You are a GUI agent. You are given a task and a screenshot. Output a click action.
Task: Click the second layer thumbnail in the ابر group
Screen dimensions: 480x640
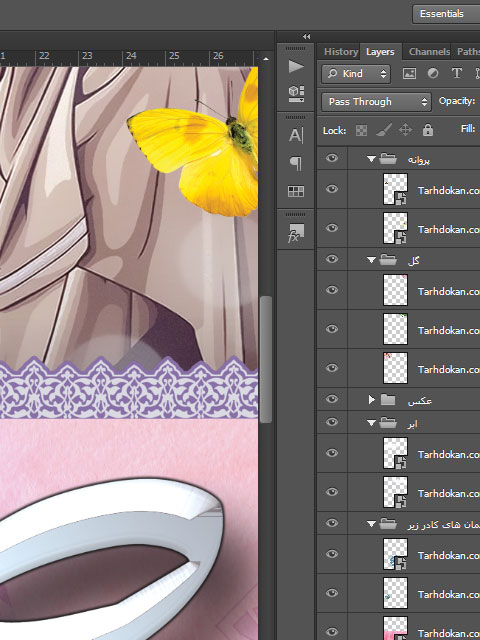[395, 492]
